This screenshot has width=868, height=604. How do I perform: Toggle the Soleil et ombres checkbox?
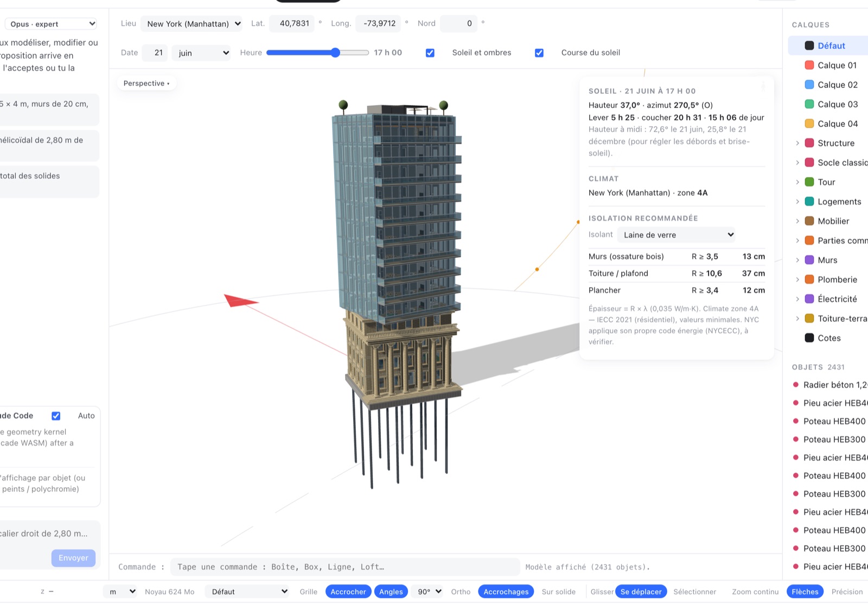coord(430,53)
